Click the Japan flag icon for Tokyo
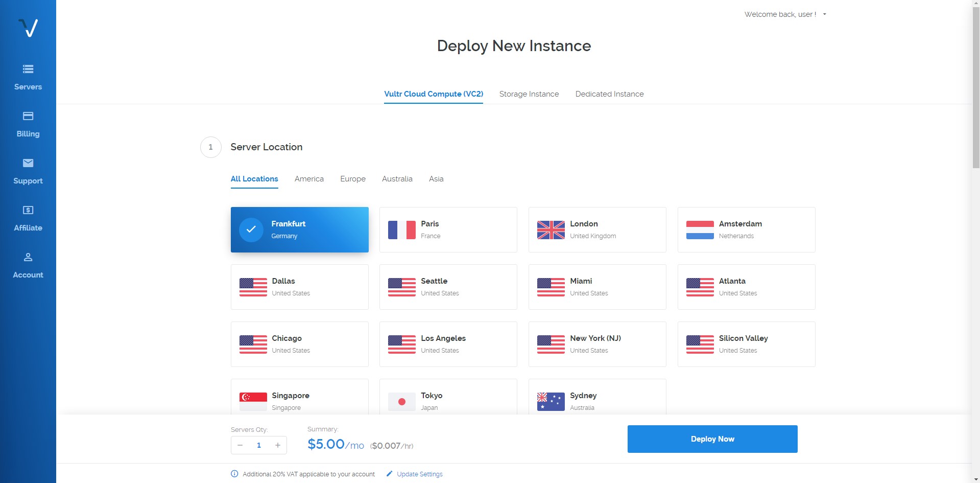The image size is (980, 483). 402,402
